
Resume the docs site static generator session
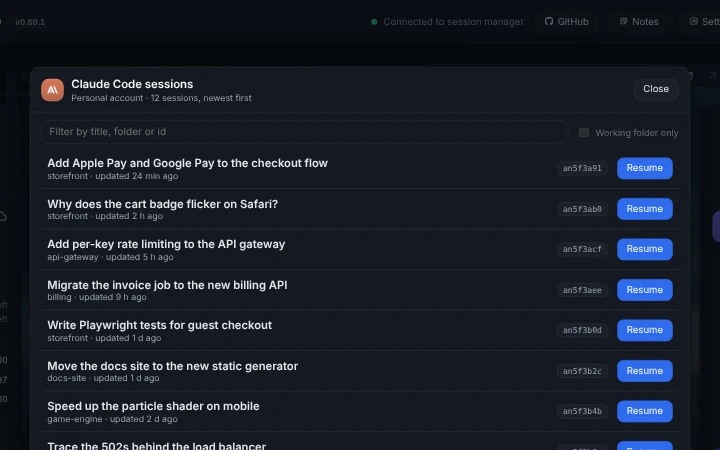645,371
